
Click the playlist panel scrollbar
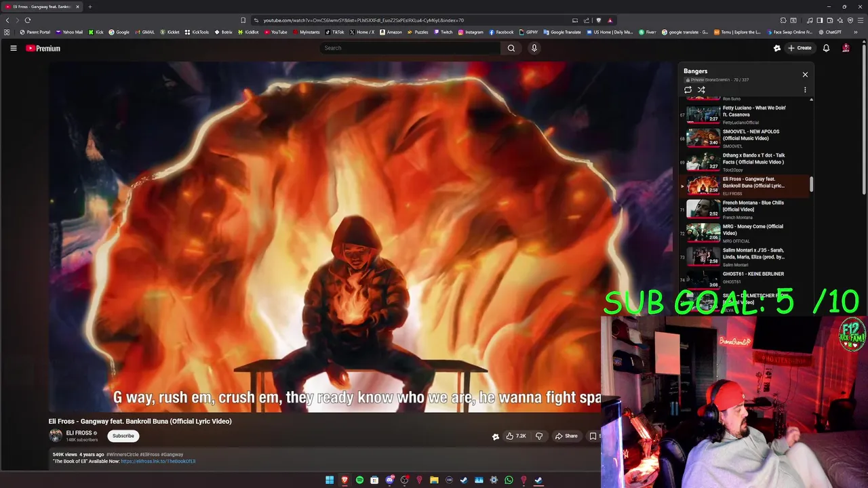[x=811, y=184]
